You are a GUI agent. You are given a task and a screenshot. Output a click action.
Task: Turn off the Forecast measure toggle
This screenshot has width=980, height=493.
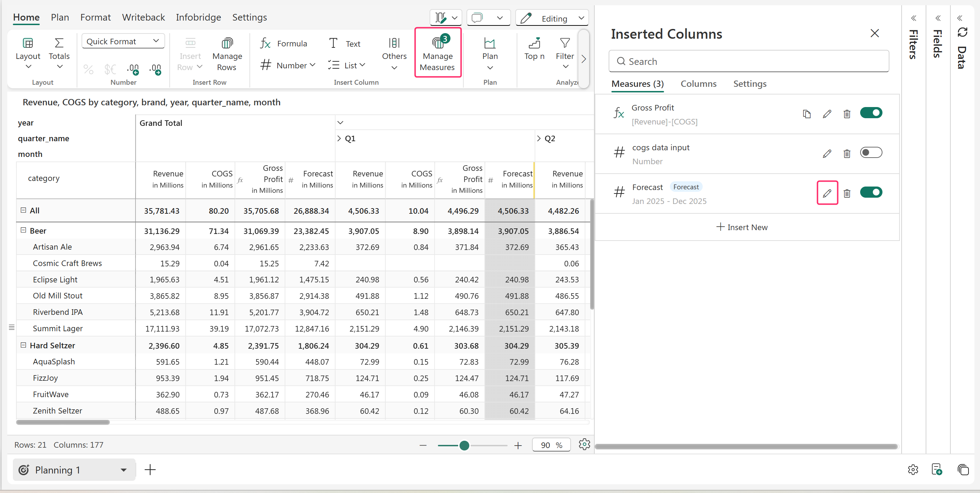click(871, 192)
